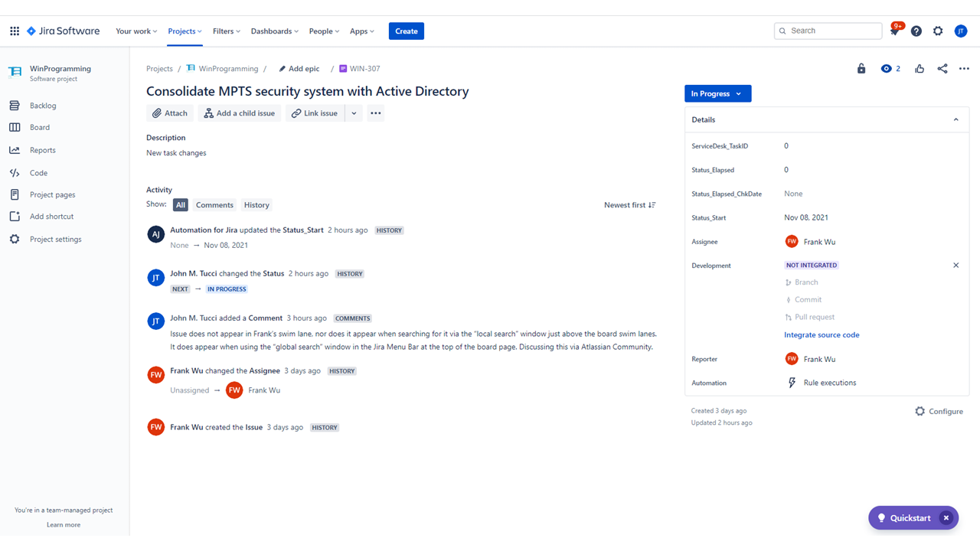Open the People dropdown menu

(325, 31)
